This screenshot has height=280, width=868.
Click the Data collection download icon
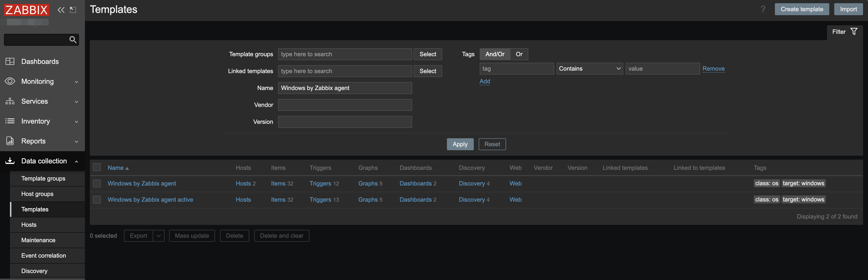click(x=10, y=161)
